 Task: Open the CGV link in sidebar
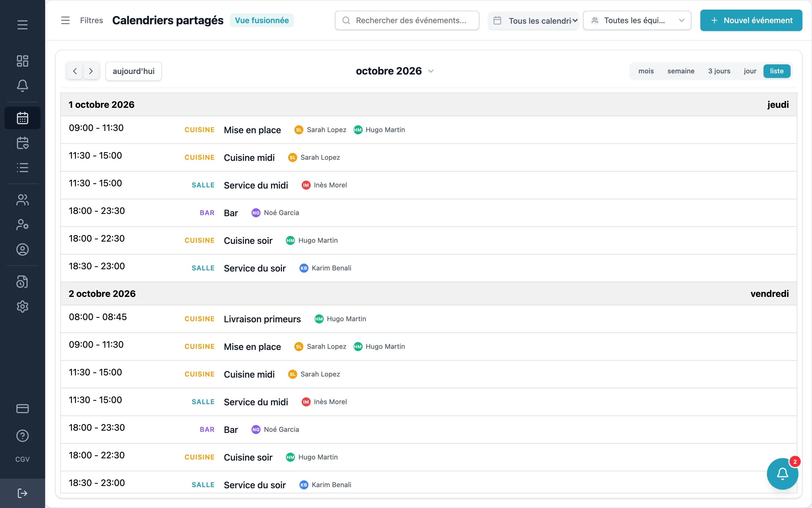coord(23,459)
